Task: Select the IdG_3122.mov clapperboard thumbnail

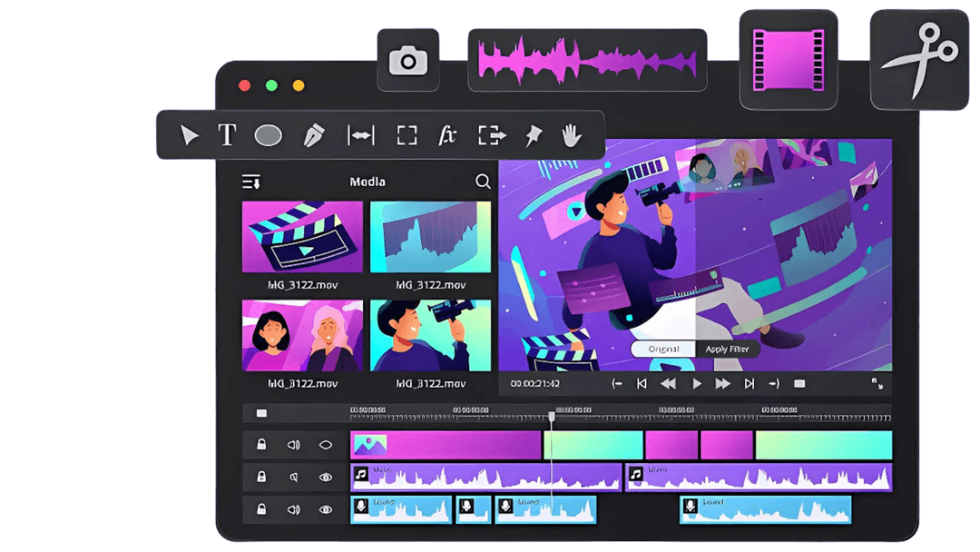Action: click(303, 238)
